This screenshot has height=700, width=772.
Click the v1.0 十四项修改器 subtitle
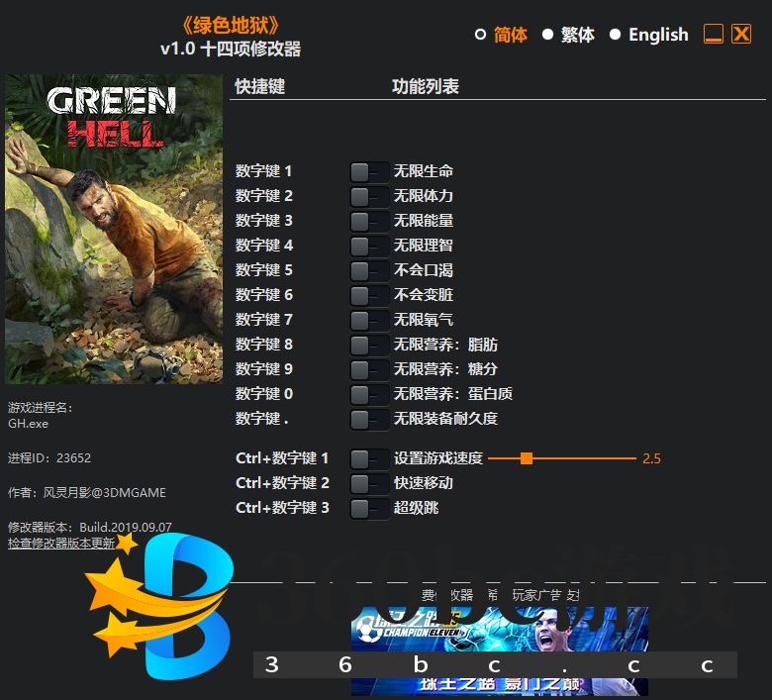(231, 49)
